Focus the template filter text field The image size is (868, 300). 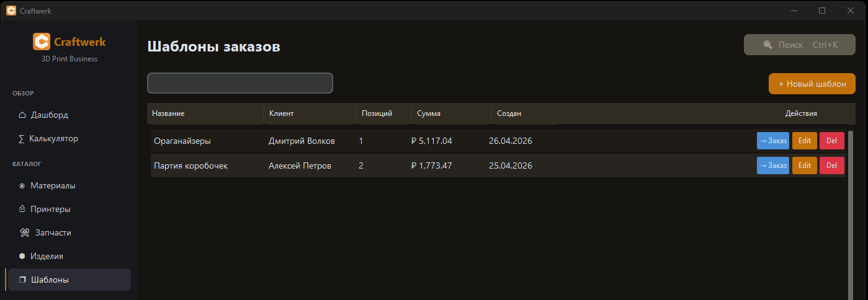pos(239,83)
